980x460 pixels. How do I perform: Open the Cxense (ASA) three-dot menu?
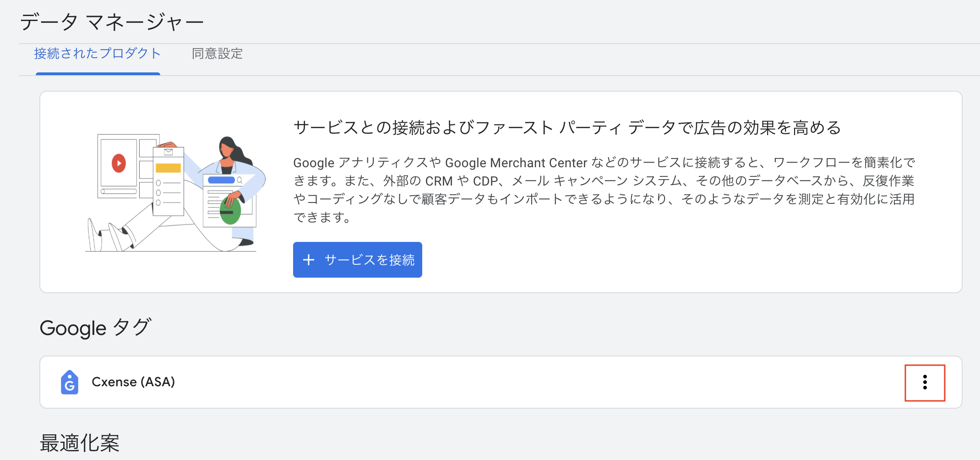coord(925,382)
